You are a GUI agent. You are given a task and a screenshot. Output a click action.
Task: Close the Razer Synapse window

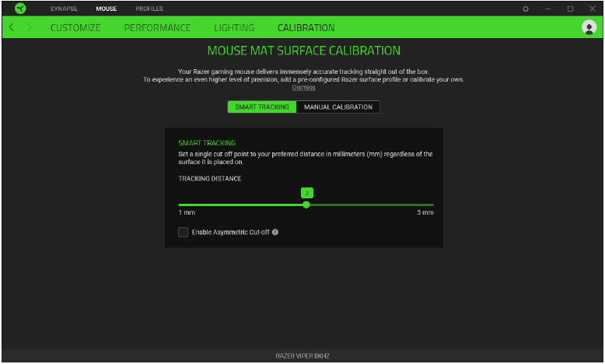tap(593, 9)
